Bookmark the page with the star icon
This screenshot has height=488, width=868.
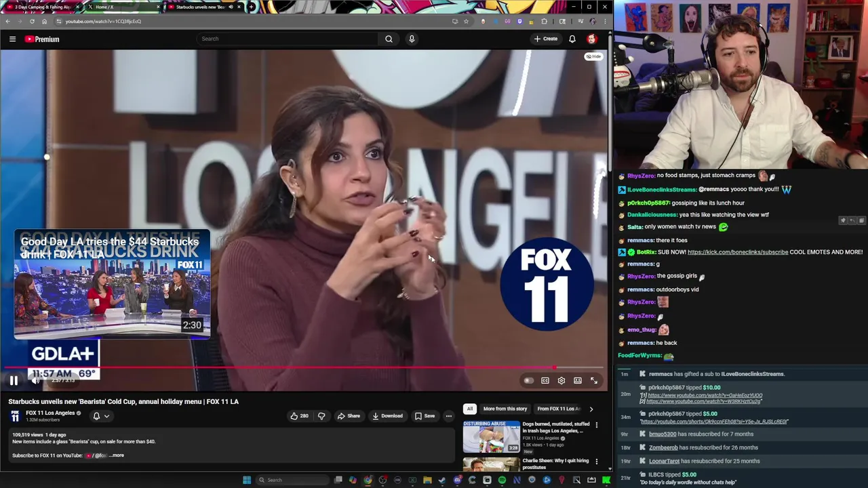[466, 21]
